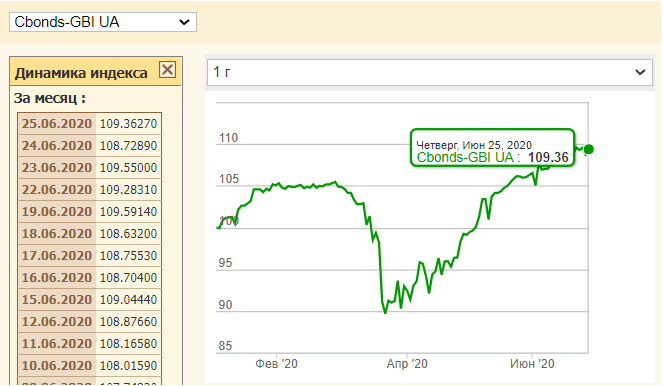Select the value 108.63200

point(129,233)
